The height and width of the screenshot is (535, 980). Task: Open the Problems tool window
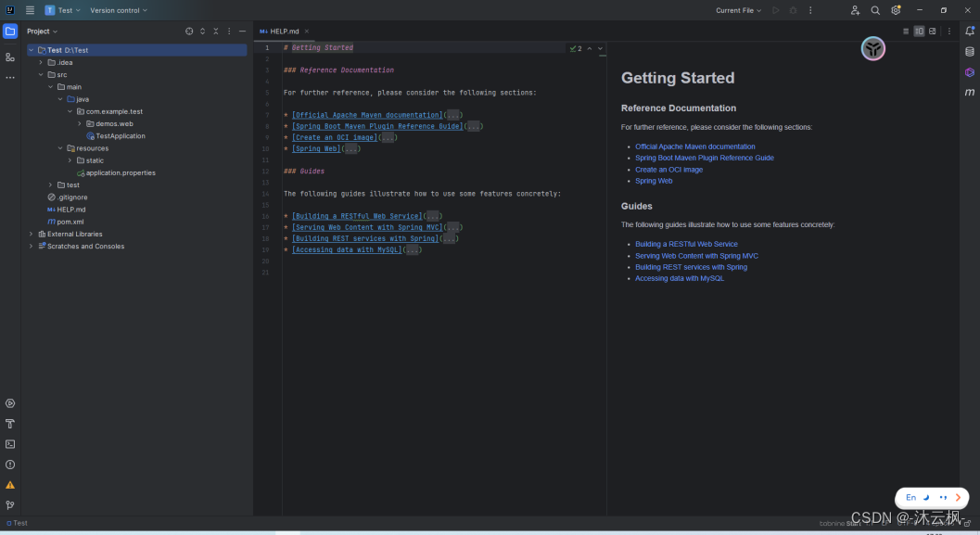click(10, 465)
